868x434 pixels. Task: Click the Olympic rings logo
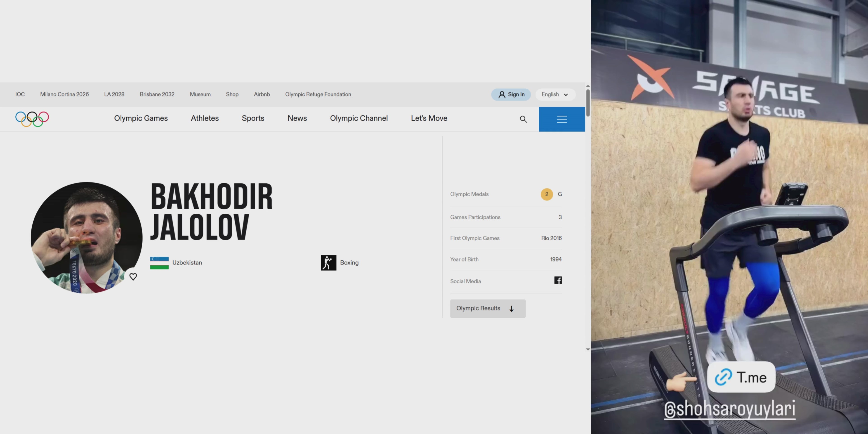(x=32, y=119)
